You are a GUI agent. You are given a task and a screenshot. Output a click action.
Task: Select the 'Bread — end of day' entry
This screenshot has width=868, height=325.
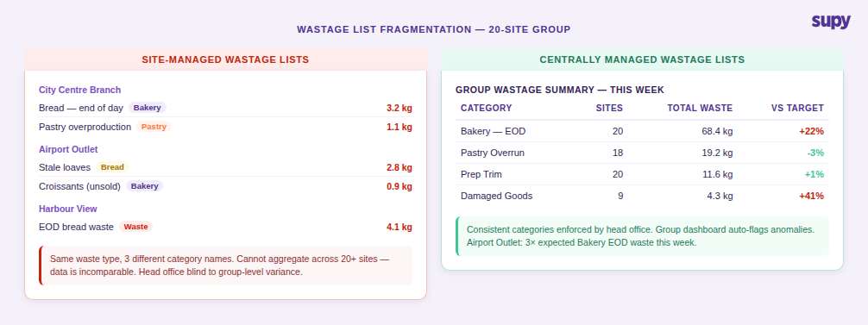81,108
